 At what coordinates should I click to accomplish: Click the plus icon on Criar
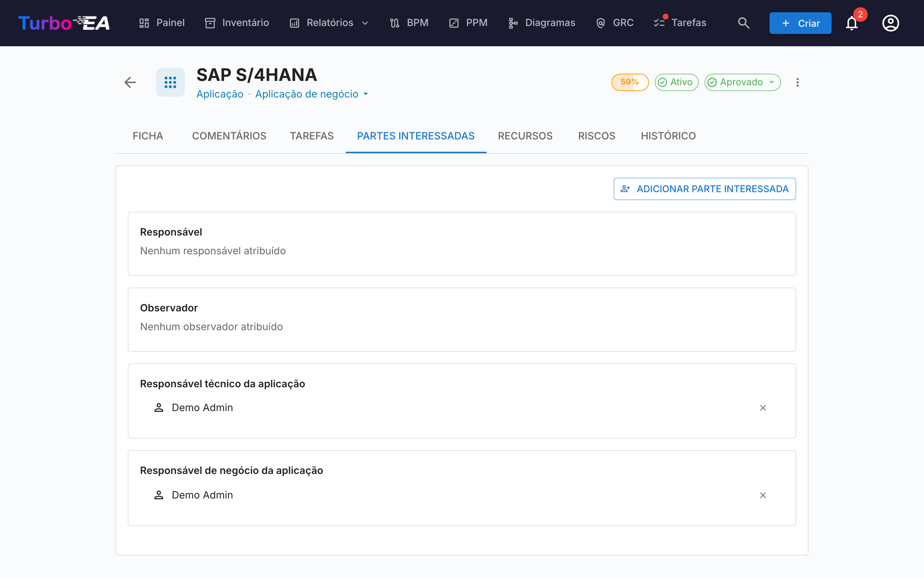pyautogui.click(x=786, y=23)
